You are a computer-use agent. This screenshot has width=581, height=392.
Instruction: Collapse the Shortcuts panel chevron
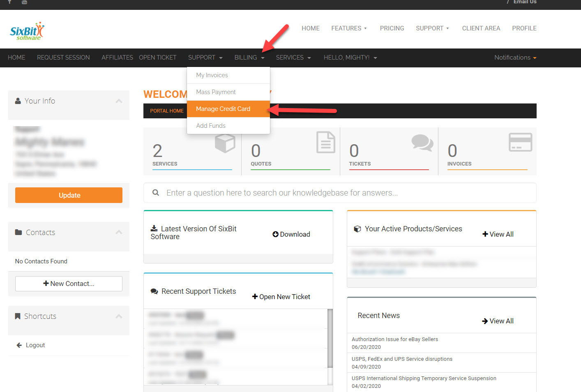[119, 316]
